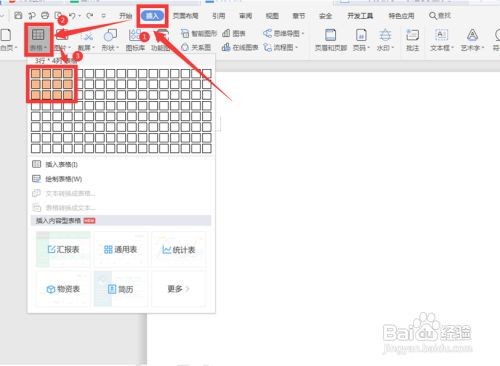
Task: Expand the 艺术字 dropdown arrow
Action: [482, 48]
